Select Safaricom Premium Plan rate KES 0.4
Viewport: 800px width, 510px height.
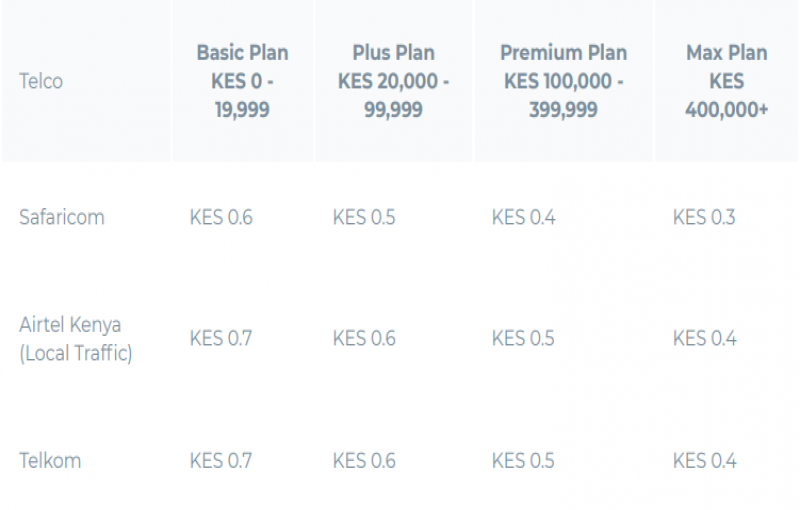[x=523, y=217]
